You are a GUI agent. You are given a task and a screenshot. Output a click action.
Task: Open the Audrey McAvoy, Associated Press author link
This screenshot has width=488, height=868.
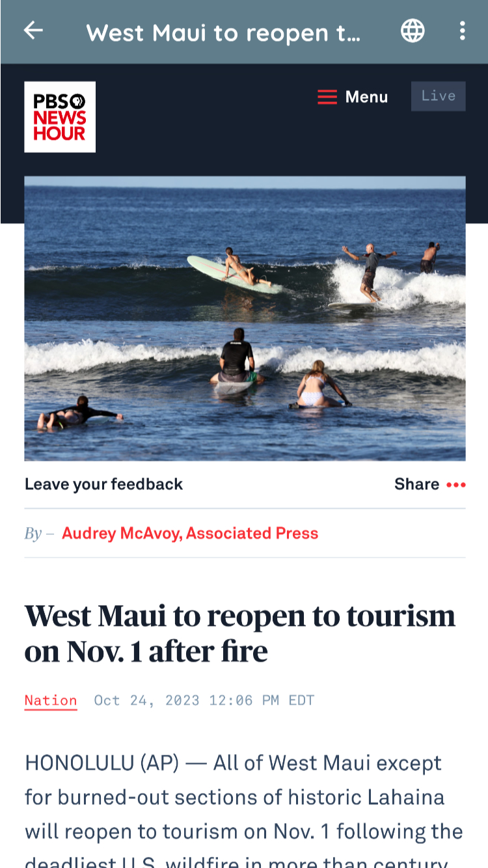(190, 534)
